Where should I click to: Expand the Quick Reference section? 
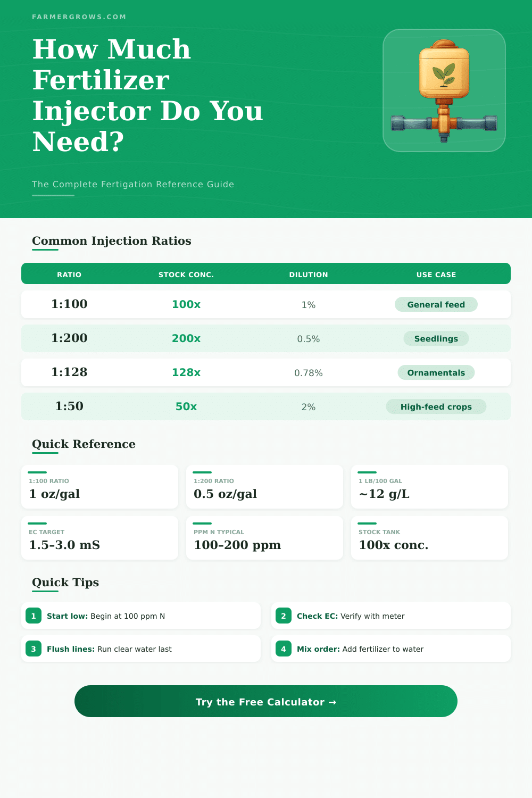click(x=84, y=444)
